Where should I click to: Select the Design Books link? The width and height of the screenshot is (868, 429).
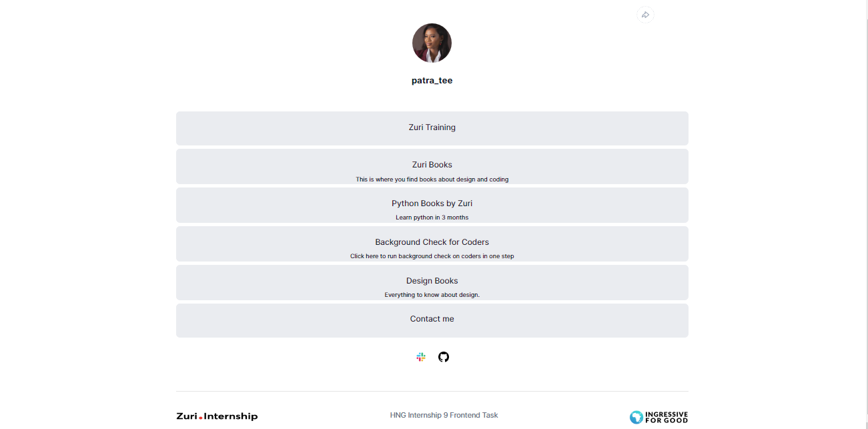click(432, 281)
